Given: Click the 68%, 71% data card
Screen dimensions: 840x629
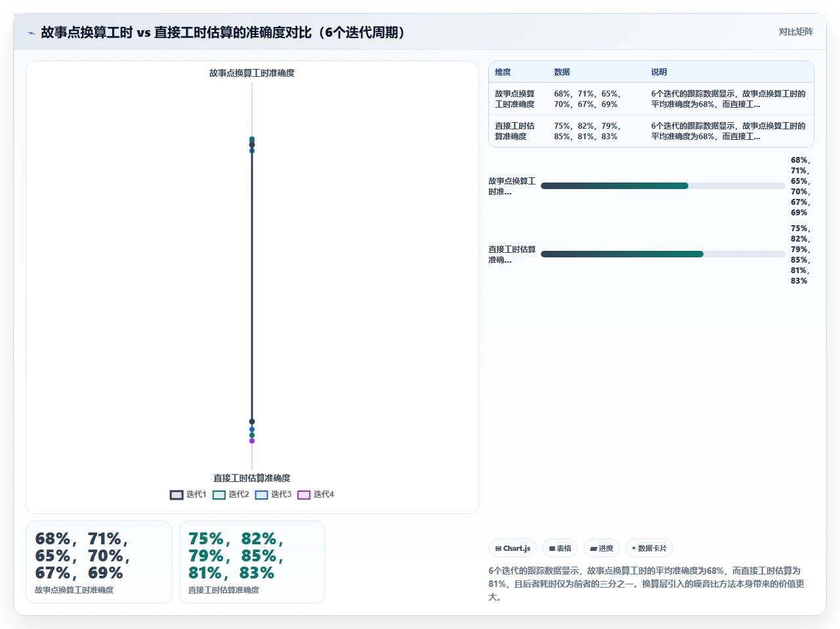Looking at the screenshot, I should tap(99, 562).
